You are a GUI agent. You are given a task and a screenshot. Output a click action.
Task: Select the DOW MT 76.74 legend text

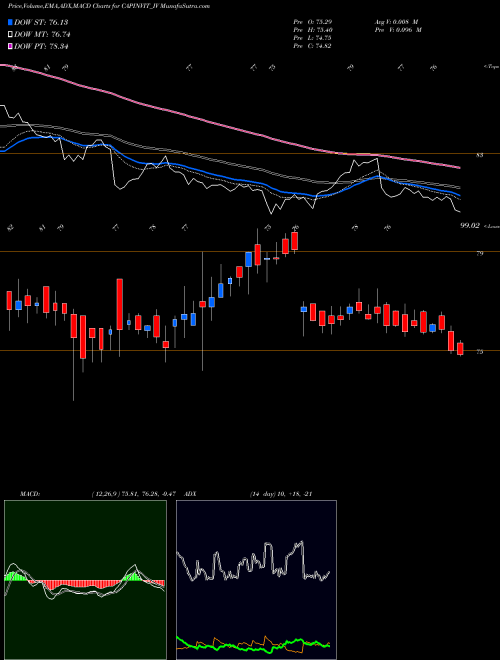click(x=42, y=35)
